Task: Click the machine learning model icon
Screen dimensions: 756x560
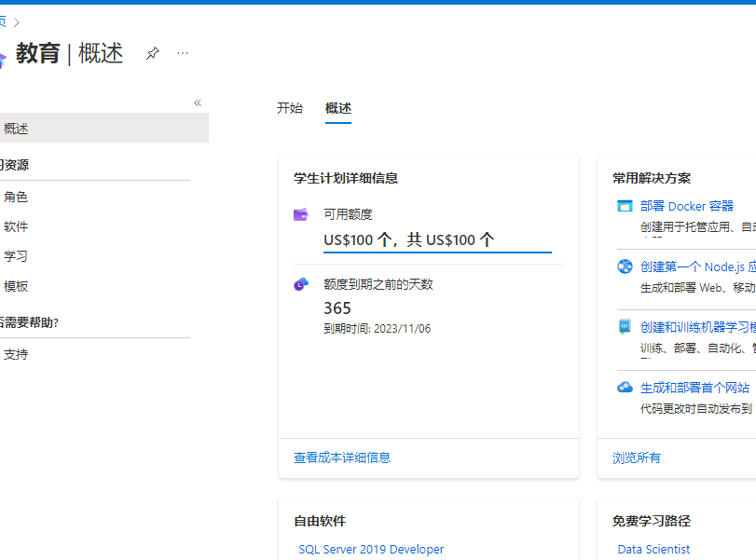Action: 625,327
